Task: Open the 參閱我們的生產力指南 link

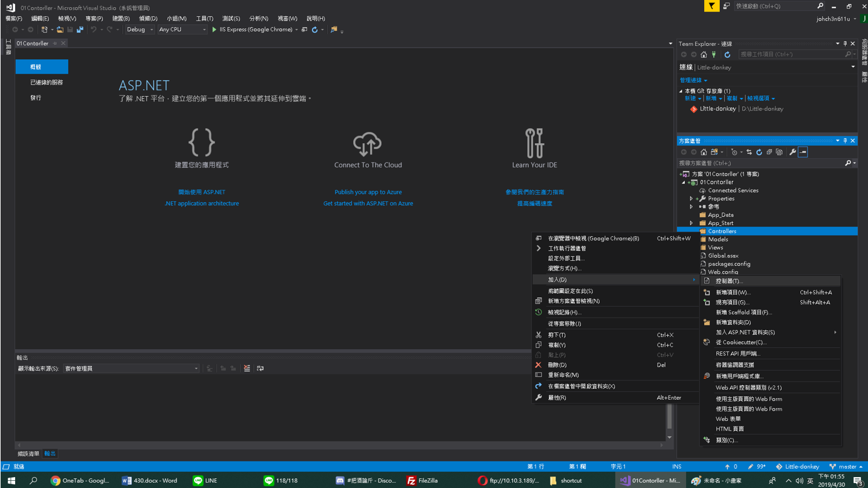Action: tap(534, 192)
